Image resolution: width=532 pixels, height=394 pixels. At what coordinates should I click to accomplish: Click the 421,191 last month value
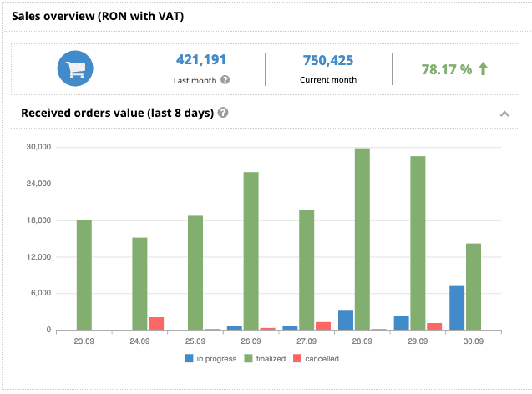[200, 60]
